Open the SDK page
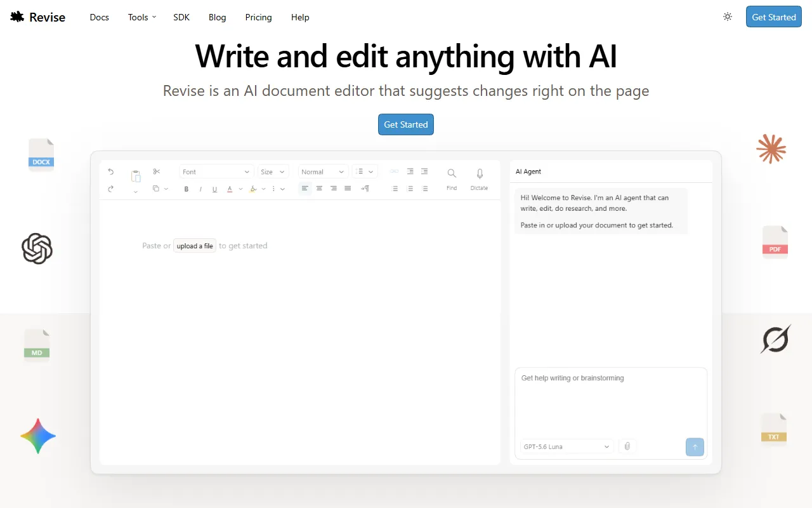Viewport: 812px width, 508px height. click(181, 17)
